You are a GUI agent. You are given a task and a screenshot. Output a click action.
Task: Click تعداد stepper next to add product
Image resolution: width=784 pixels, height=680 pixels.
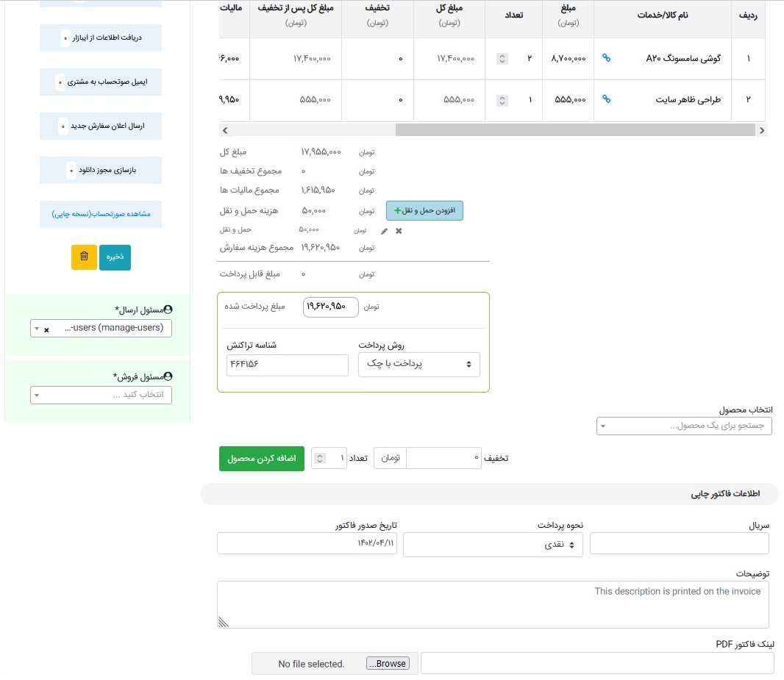click(x=318, y=459)
